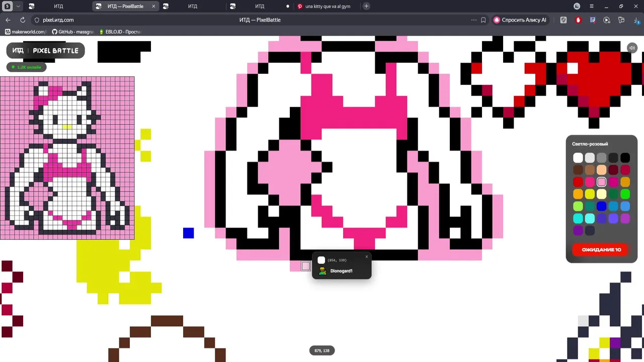Screen dimensions: 644x362
Task: Click the gray shield extension icon
Action: pyautogui.click(x=563, y=20)
